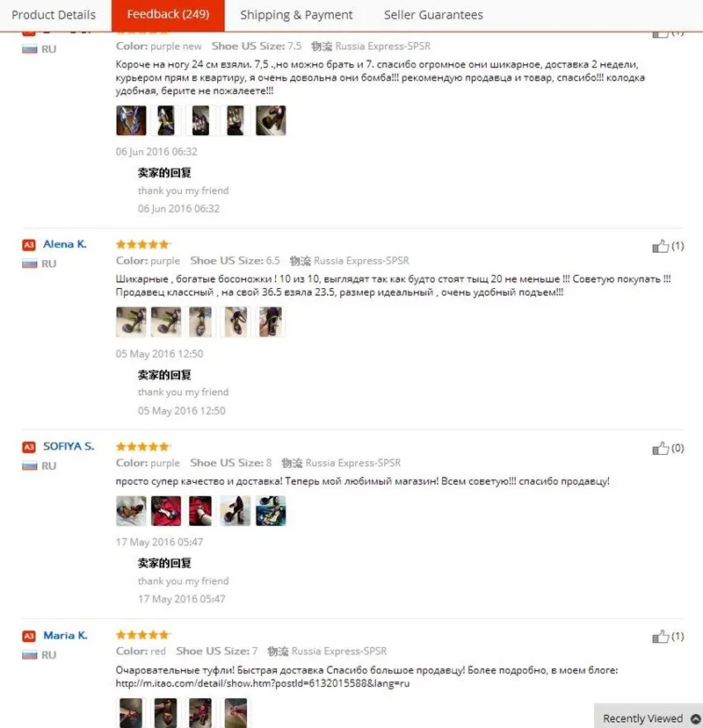Viewport: 703px width, 728px height.
Task: Open last photo in SOFIYA S. review
Action: (x=271, y=511)
